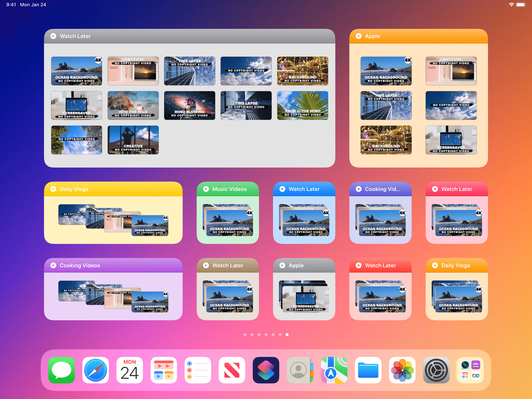Open the Contacts app icon

(x=300, y=370)
